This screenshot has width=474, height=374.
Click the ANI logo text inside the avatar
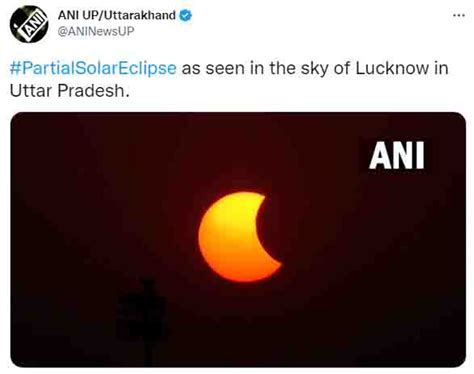point(32,24)
